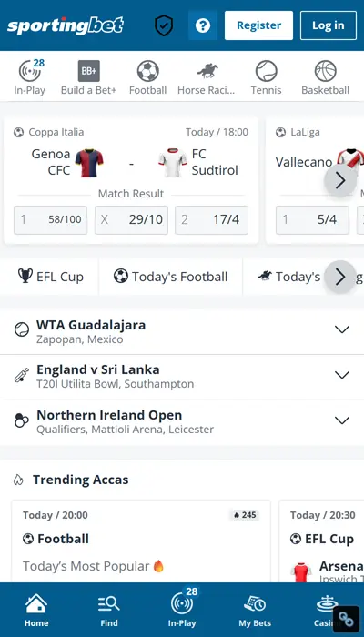Open help via the question mark icon
This screenshot has height=637, width=364.
pyautogui.click(x=203, y=25)
